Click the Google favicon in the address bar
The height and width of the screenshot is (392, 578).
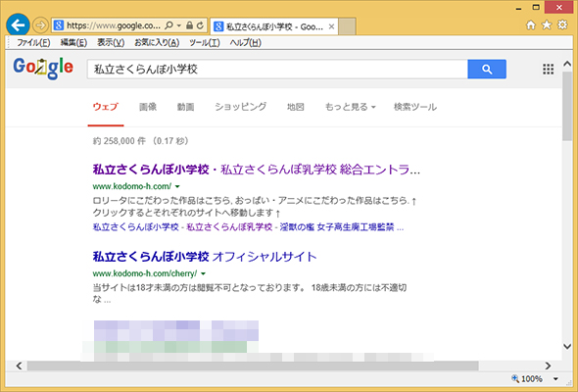(x=58, y=25)
